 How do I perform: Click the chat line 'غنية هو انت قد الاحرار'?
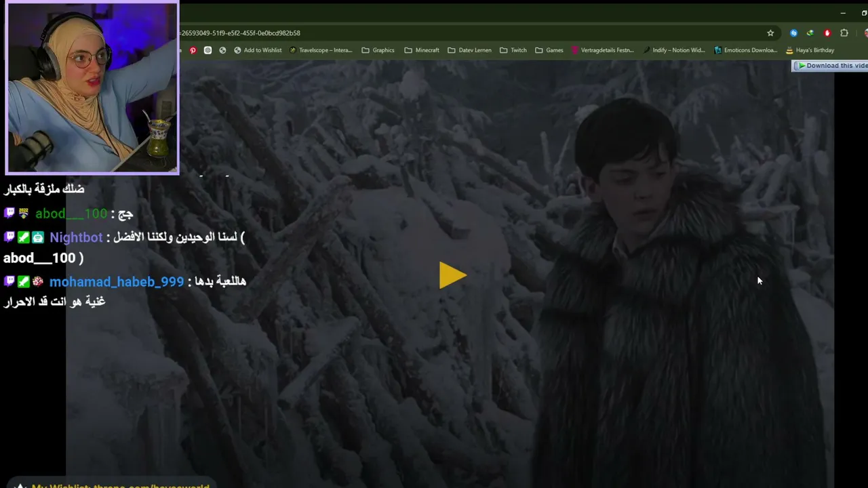[54, 302]
